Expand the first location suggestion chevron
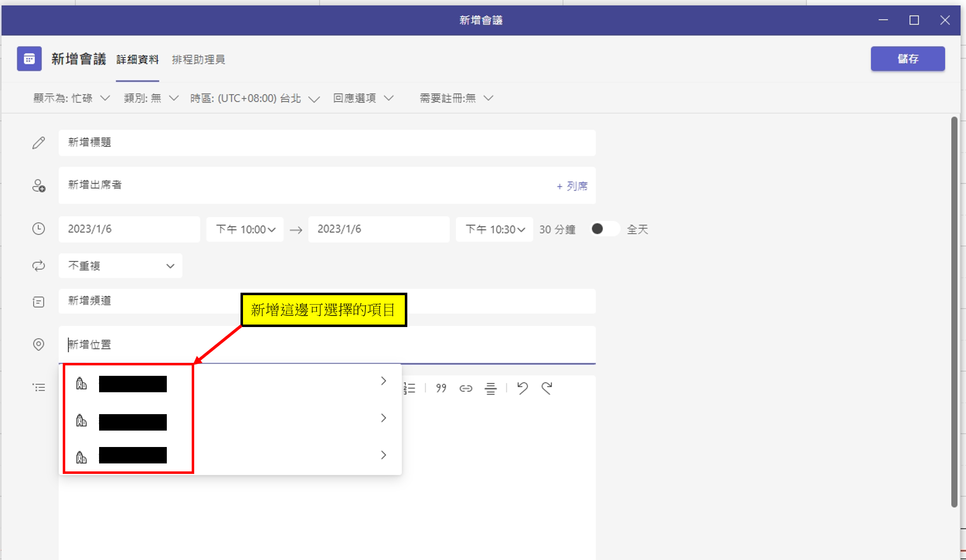966x560 pixels. click(x=383, y=381)
